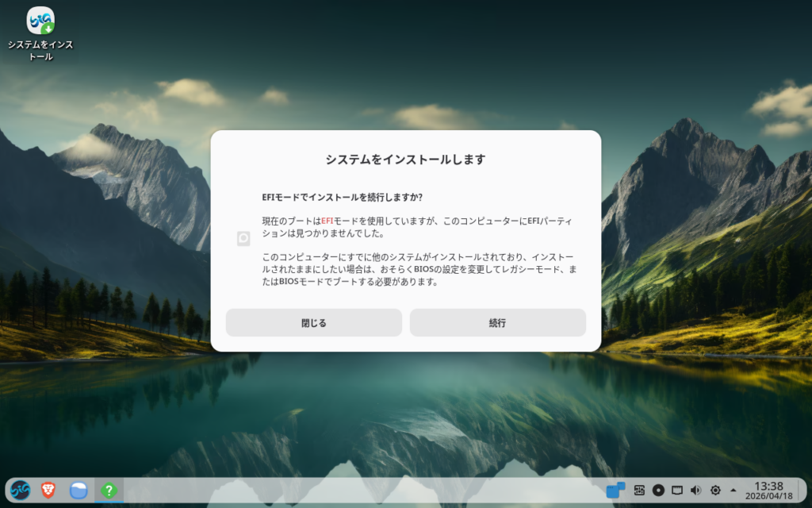Open the blue file manager taskbar icon

[x=79, y=491]
